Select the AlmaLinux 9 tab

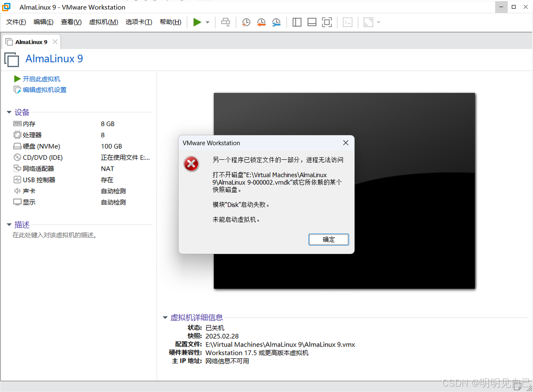click(x=31, y=42)
